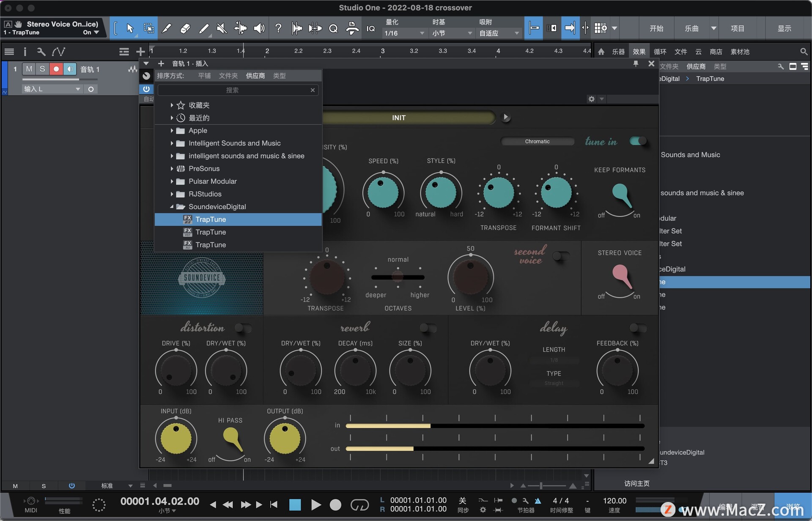The width and height of the screenshot is (812, 521).
Task: Select the Bend tool
Action: 240,28
